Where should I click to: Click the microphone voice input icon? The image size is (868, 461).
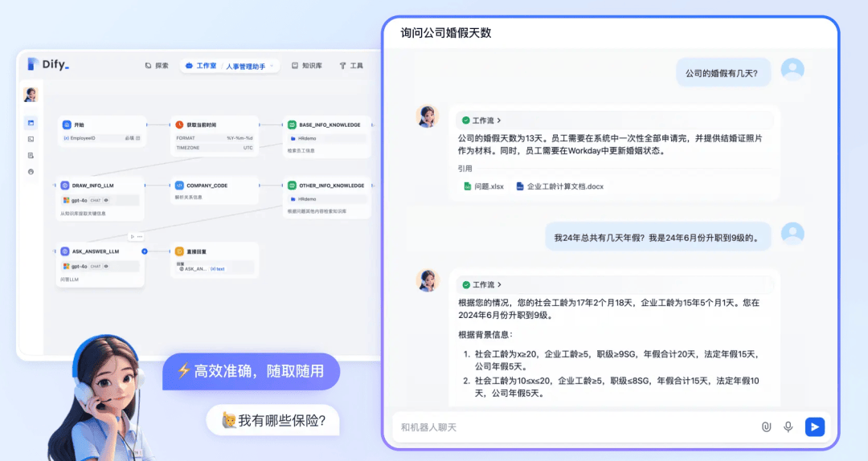[788, 427]
